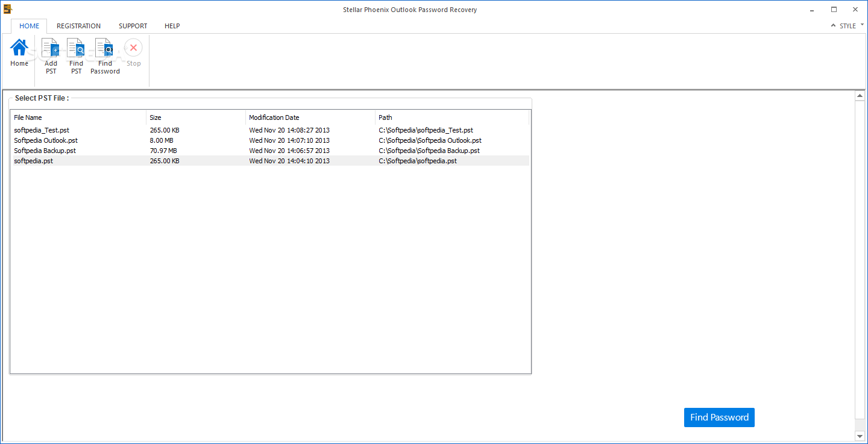Sort by Path column header
The width and height of the screenshot is (868, 444).
point(452,117)
